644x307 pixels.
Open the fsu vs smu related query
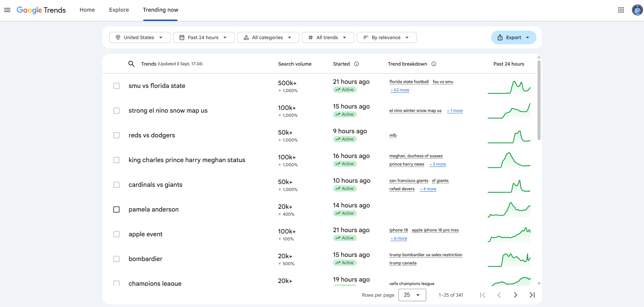tap(443, 82)
